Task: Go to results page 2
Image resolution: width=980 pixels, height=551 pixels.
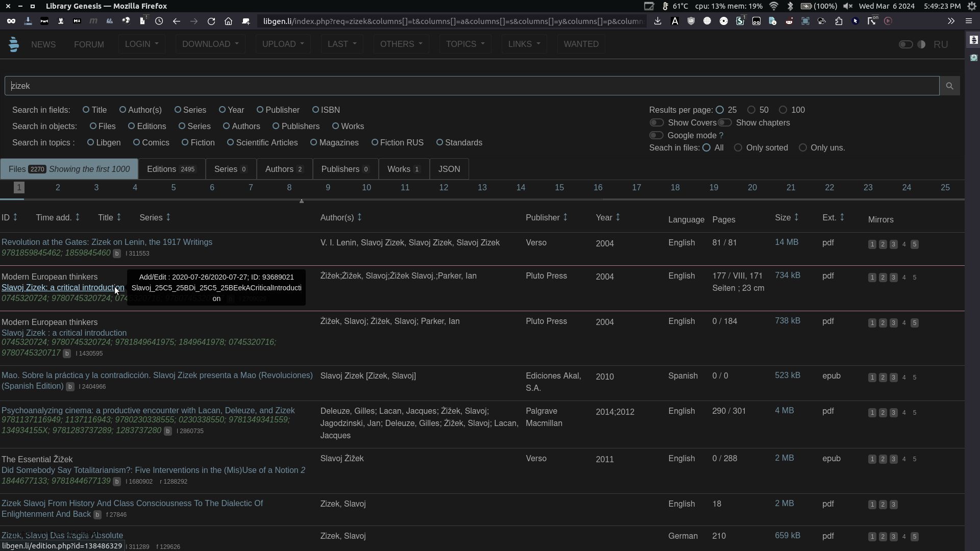Action: (58, 188)
